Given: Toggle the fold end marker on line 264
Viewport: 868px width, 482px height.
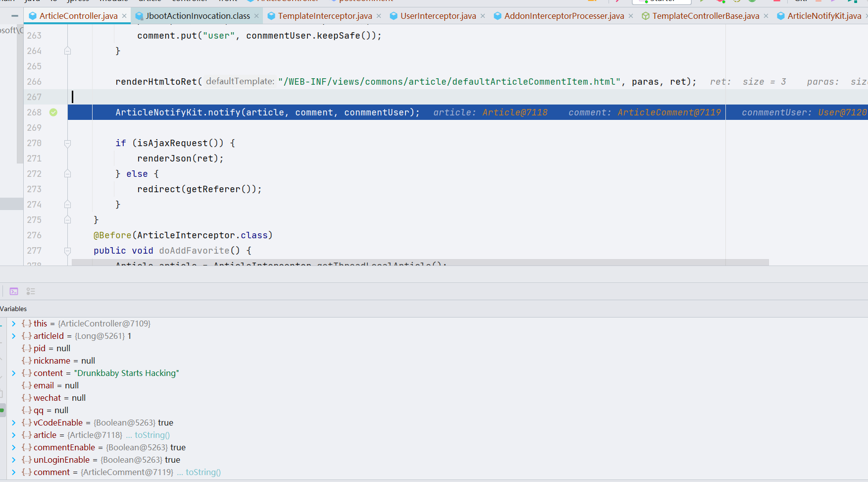Looking at the screenshot, I should [68, 51].
